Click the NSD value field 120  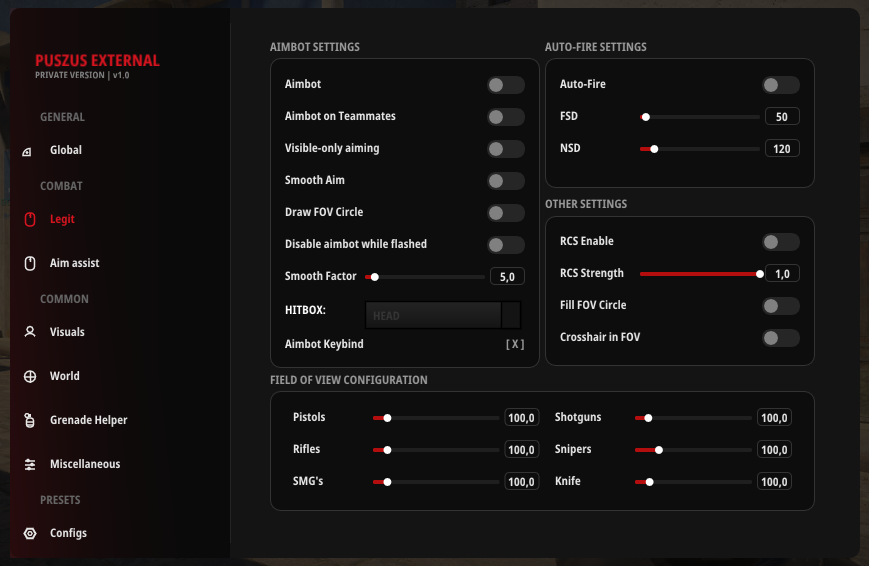pos(782,149)
